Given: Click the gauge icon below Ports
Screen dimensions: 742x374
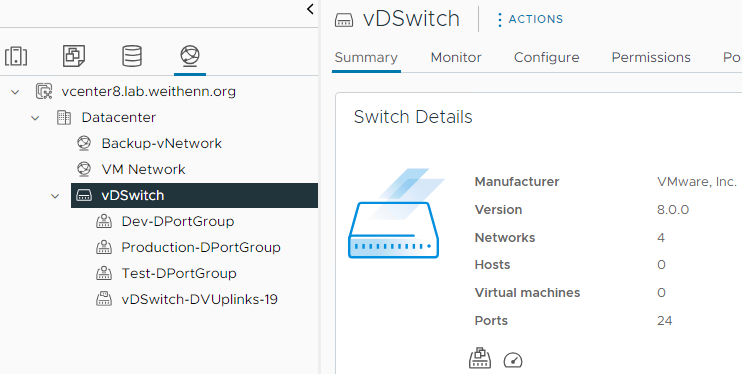Looking at the screenshot, I should [513, 360].
